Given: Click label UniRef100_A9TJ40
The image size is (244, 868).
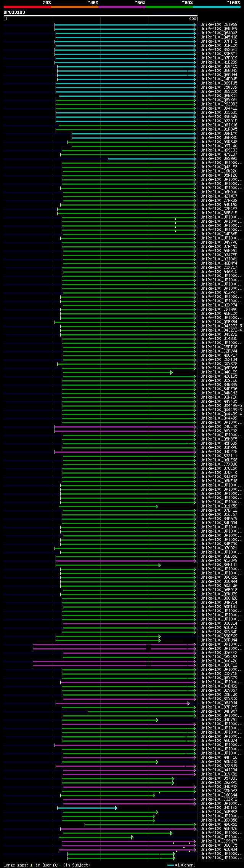Looking at the screenshot, I should coord(219,146).
